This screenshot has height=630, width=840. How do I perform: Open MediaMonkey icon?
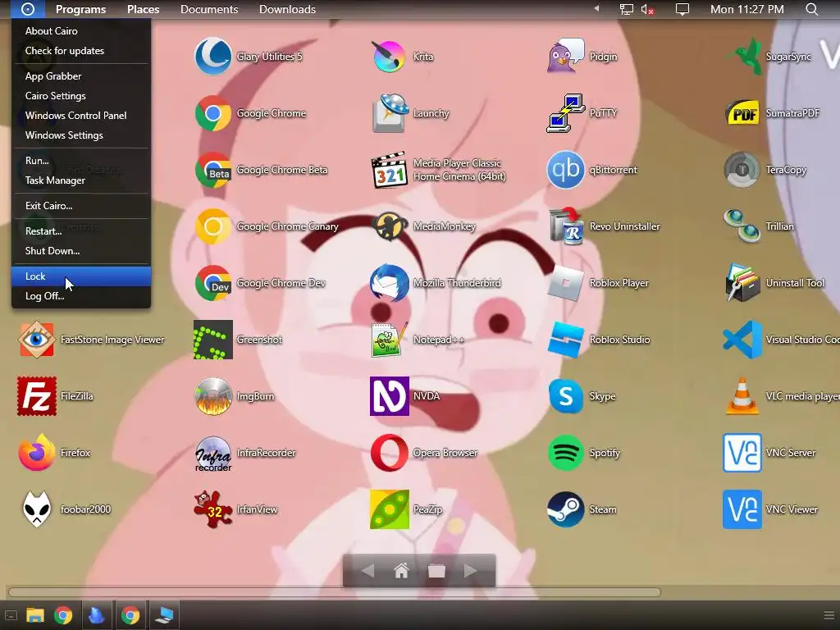[390, 226]
